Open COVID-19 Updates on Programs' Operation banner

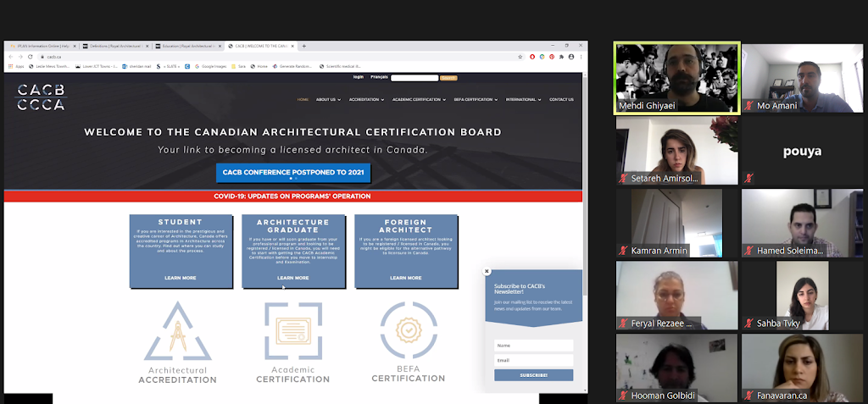[292, 196]
